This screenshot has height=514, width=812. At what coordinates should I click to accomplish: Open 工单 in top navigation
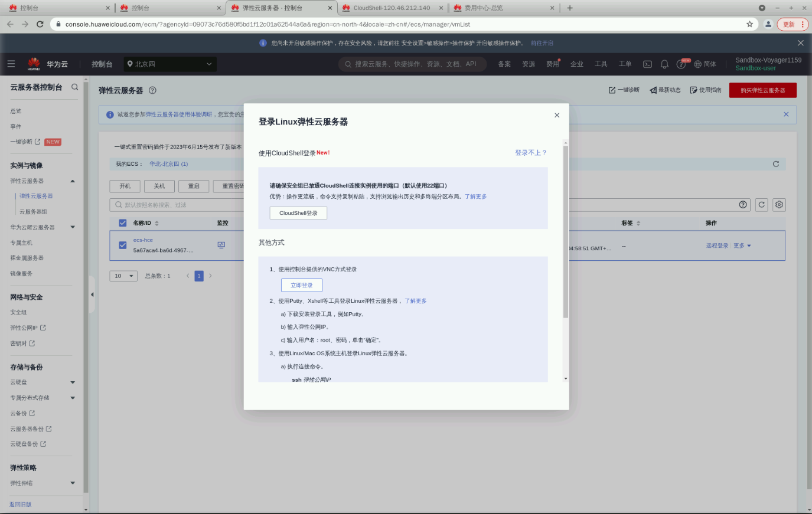pos(625,64)
